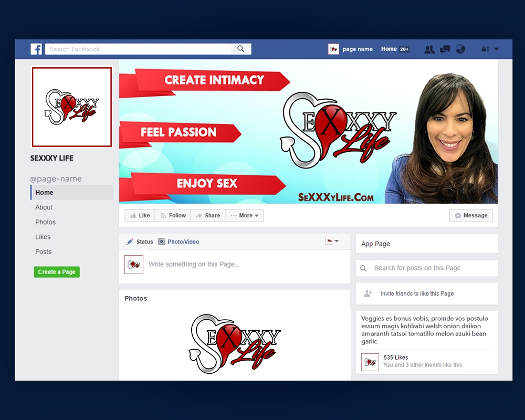Click the camera icon for Photo/Video
The width and height of the screenshot is (525, 420).
click(x=162, y=241)
